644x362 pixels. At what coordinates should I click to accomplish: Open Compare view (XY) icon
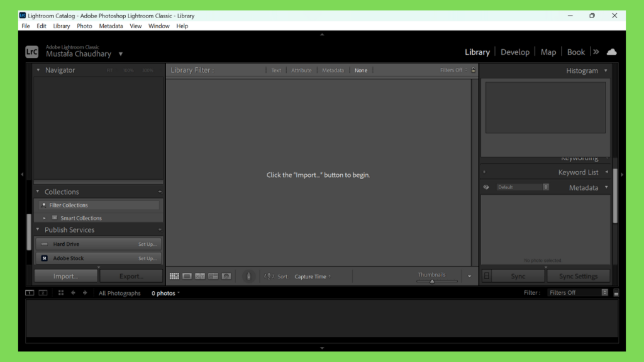tap(200, 277)
